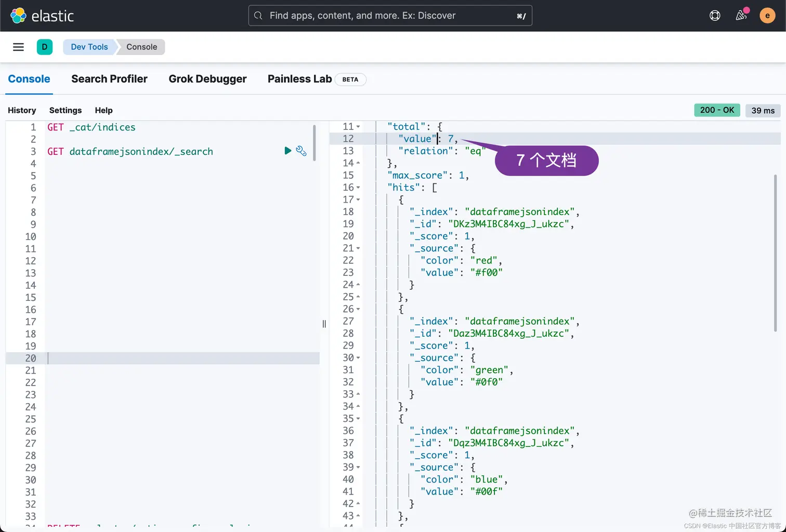The width and height of the screenshot is (786, 532).
Task: Click the BETA badge beside Painless Lab
Action: [x=350, y=79]
